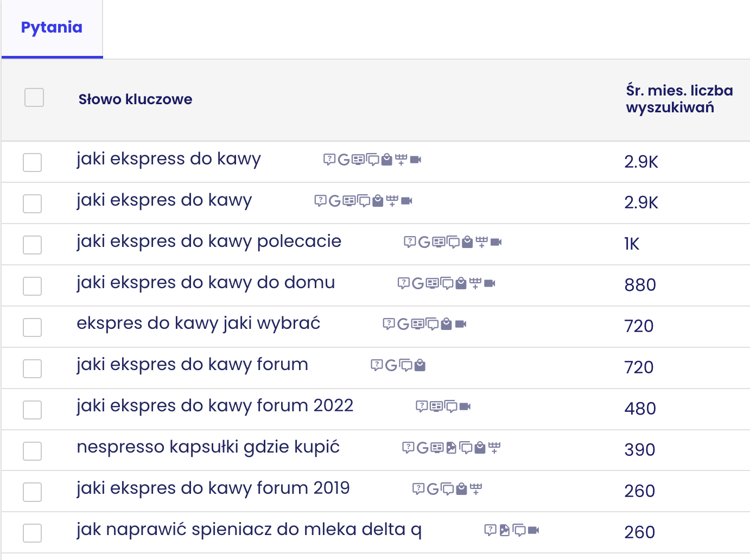The height and width of the screenshot is (560, 750).
Task: Click chat bubbles icon in 'jaki ekspres do kawy forum' row
Action: pyautogui.click(x=405, y=365)
